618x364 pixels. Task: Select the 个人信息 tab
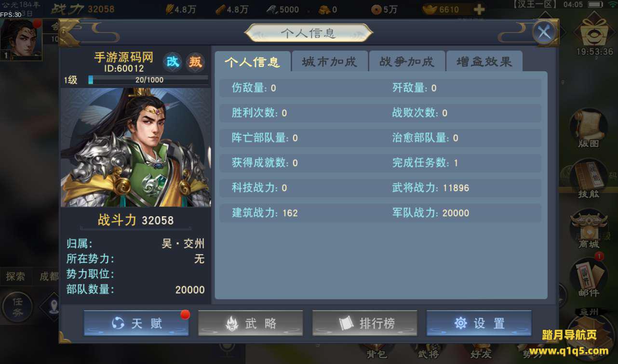[x=253, y=62]
